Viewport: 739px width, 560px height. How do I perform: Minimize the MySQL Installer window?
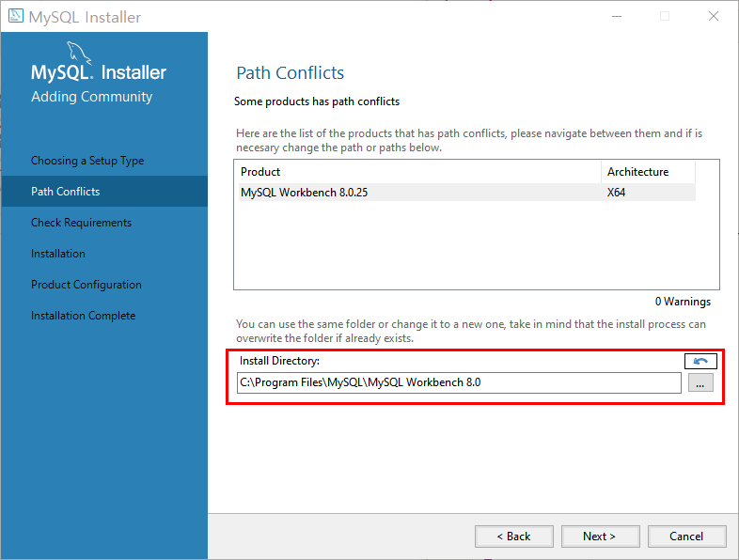point(617,17)
